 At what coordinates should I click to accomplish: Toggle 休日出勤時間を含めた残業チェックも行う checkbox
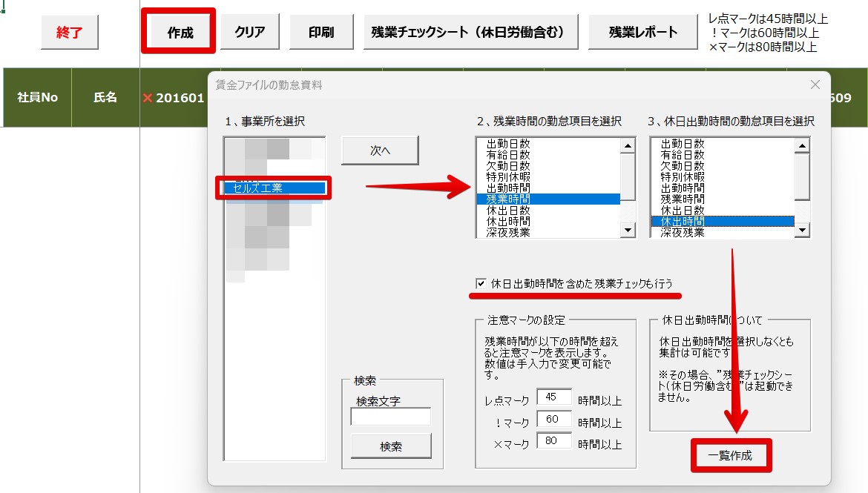481,284
